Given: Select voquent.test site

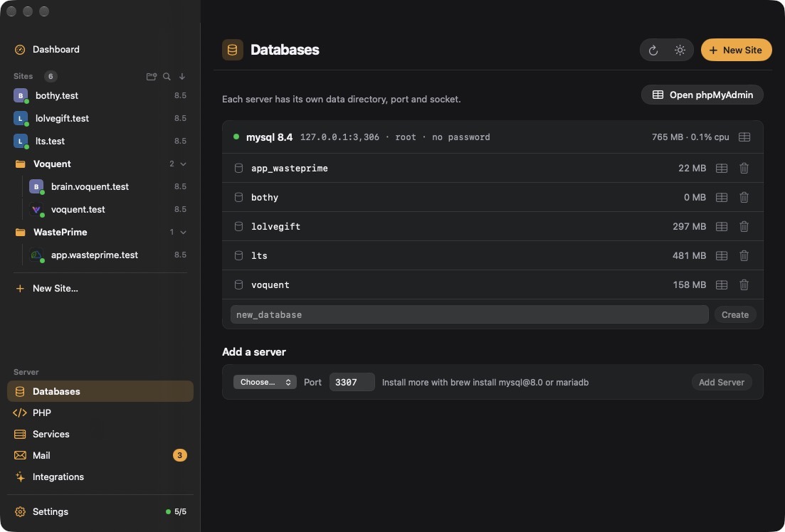Looking at the screenshot, I should coord(107,209).
